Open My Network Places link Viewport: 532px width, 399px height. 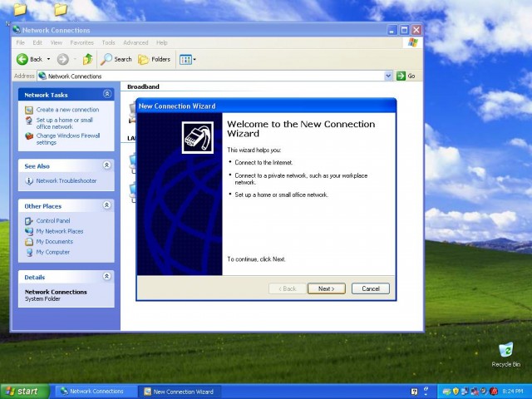[x=59, y=231]
